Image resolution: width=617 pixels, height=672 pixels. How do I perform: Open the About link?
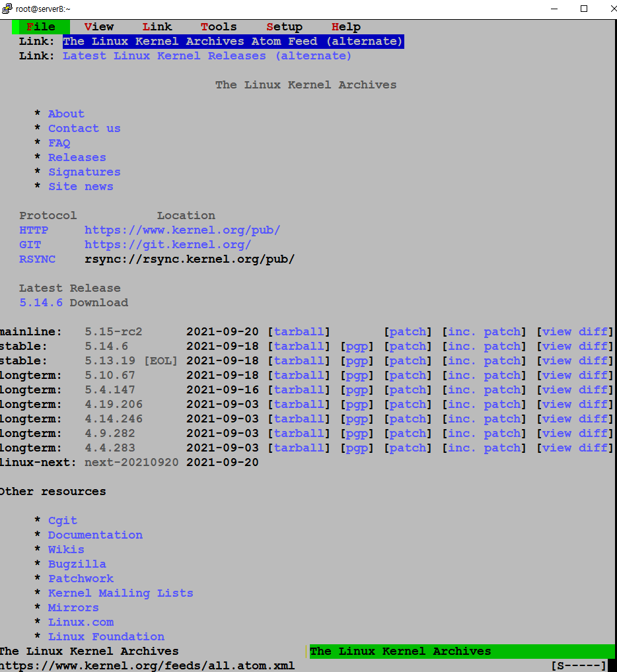coord(66,114)
